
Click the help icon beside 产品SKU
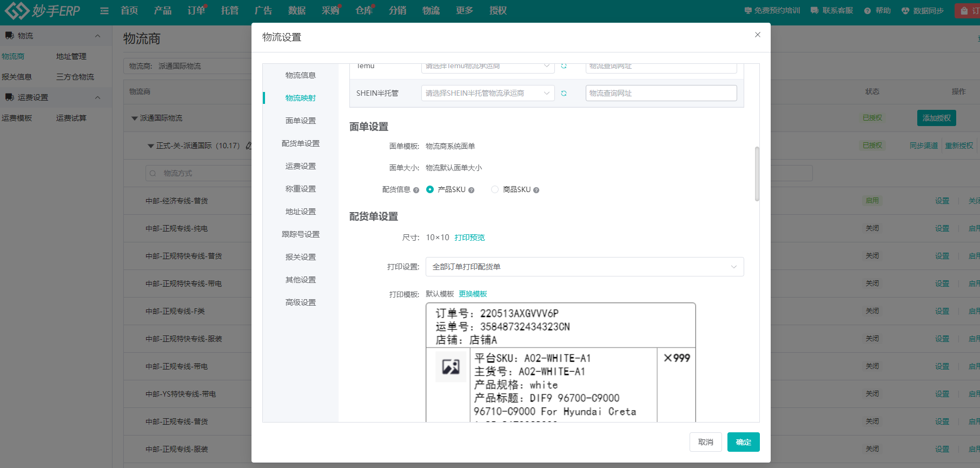click(x=471, y=190)
